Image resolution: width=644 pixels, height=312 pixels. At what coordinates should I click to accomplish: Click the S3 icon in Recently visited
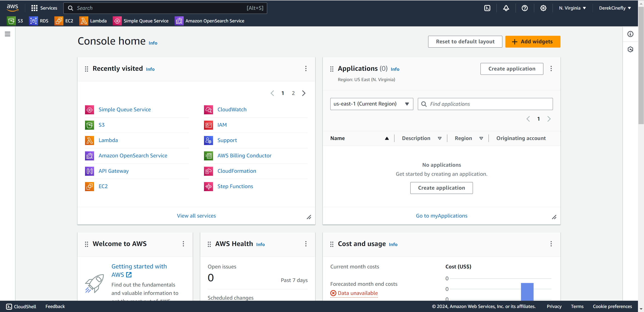[x=90, y=125]
